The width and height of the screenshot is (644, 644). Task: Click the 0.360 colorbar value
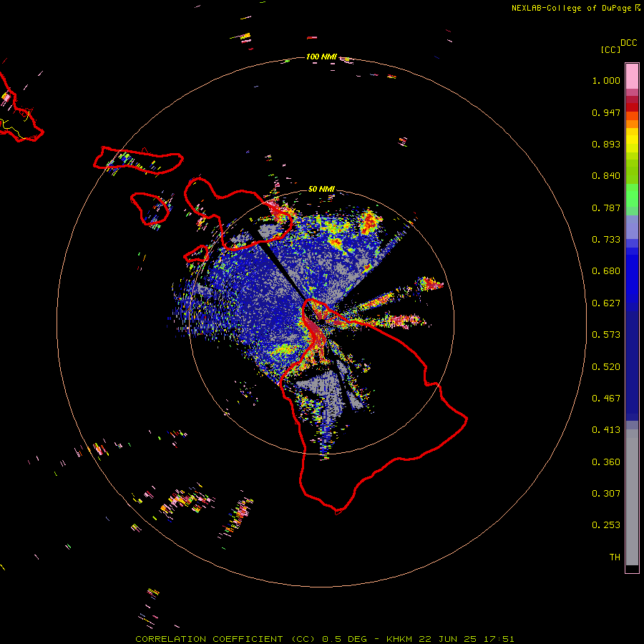pos(606,462)
